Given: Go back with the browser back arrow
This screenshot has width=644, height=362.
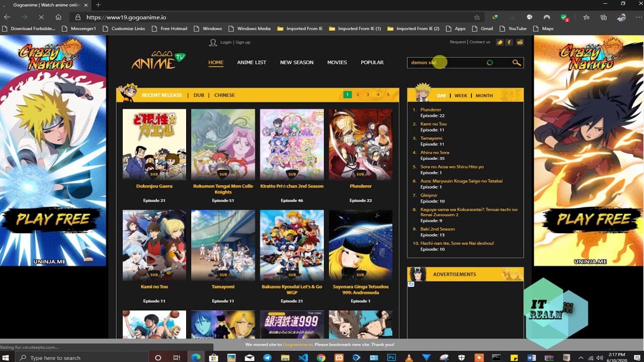Looking at the screenshot, I should 8,17.
